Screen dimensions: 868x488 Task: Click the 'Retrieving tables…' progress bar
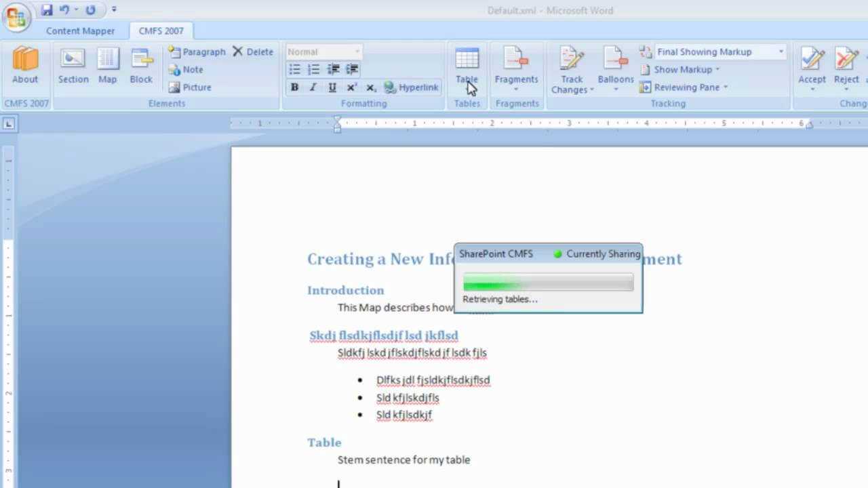(x=548, y=283)
